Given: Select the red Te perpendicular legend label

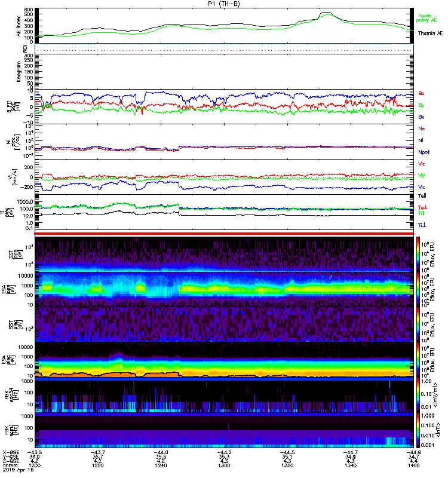Looking at the screenshot, I should 422,207.
